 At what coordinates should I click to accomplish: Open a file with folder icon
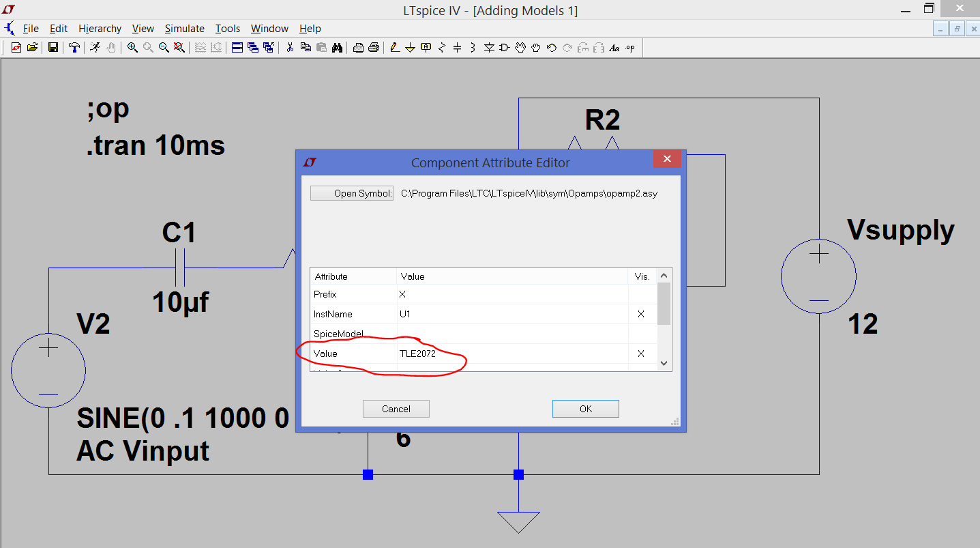(x=32, y=48)
